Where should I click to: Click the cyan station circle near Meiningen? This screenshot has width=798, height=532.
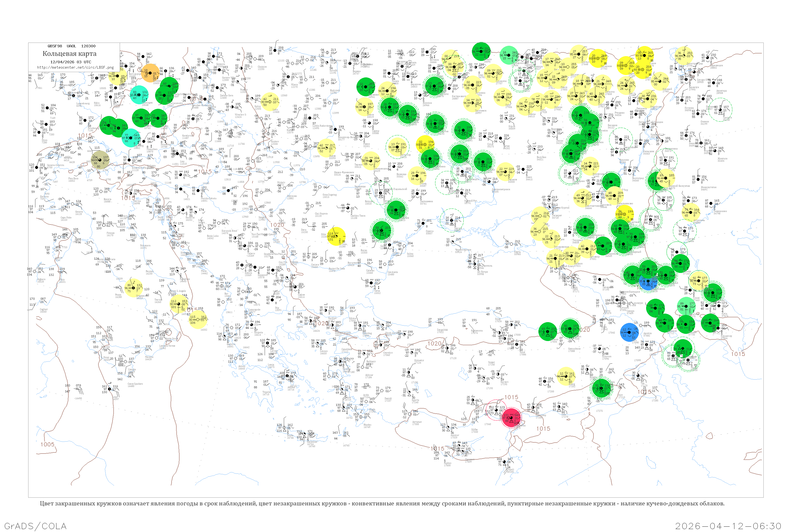(139, 95)
